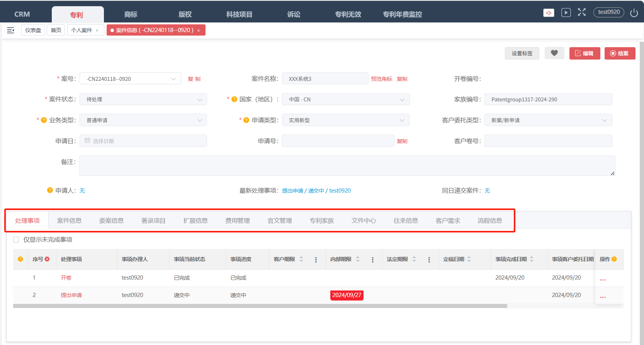Sort by 事项完成日期 column arrows

click(x=532, y=259)
